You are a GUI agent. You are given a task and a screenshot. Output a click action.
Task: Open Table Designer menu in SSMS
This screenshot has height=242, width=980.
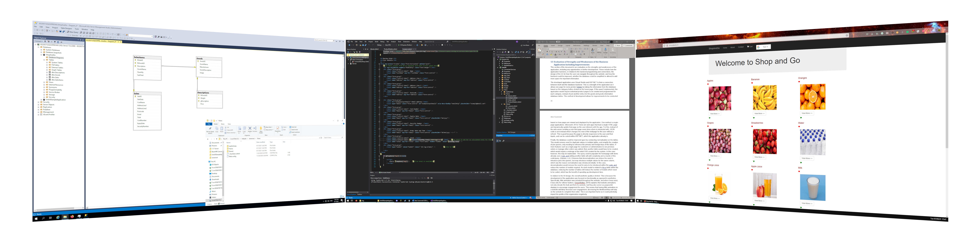tap(67, 29)
